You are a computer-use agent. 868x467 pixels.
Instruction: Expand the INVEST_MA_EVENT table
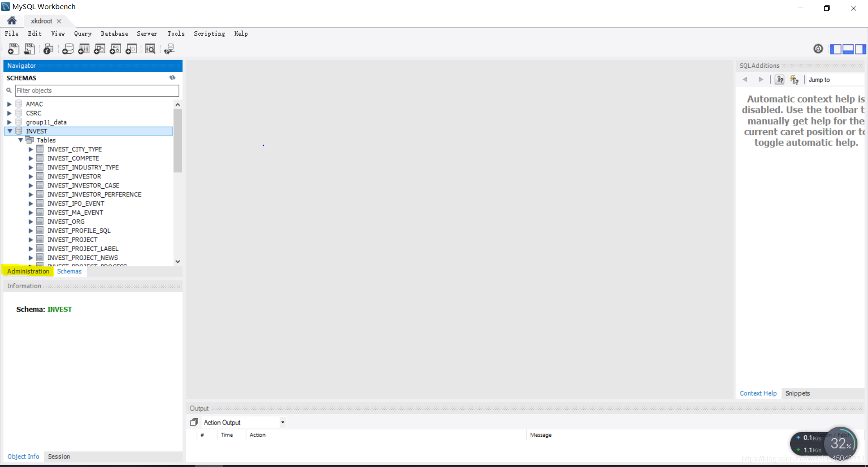[31, 212]
